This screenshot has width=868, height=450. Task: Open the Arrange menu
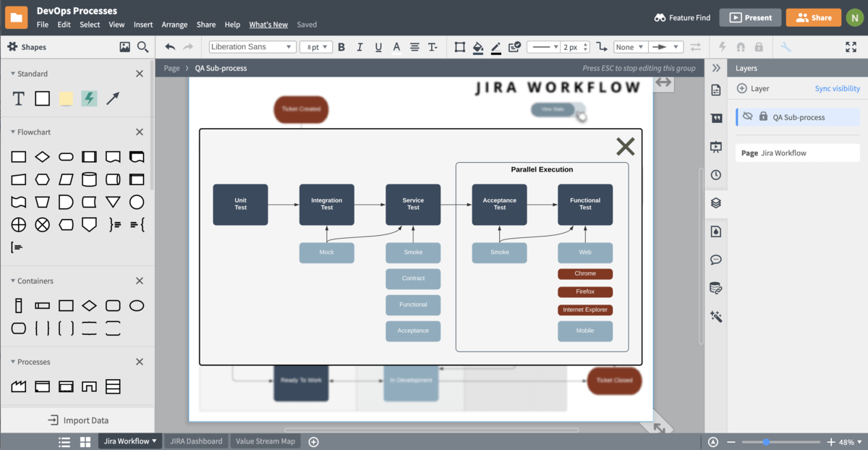pos(174,24)
